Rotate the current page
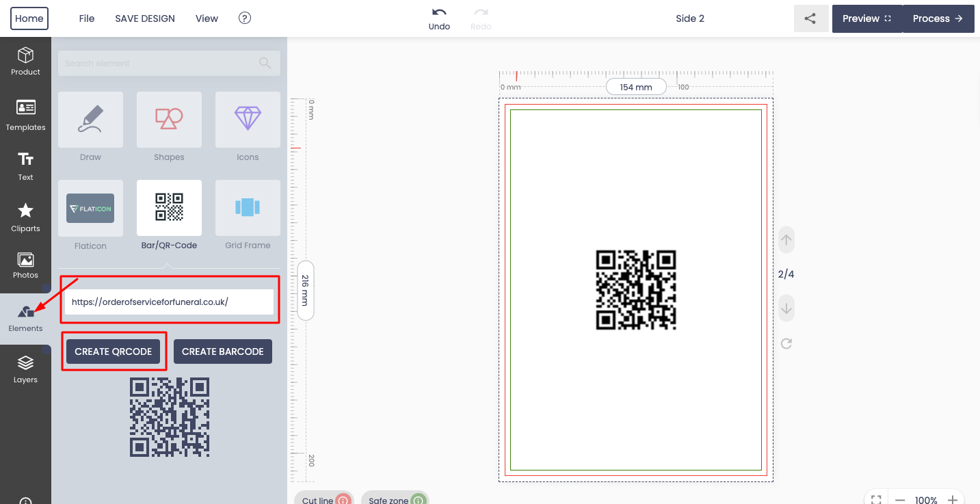Screen dimensions: 980x504 tap(786, 343)
